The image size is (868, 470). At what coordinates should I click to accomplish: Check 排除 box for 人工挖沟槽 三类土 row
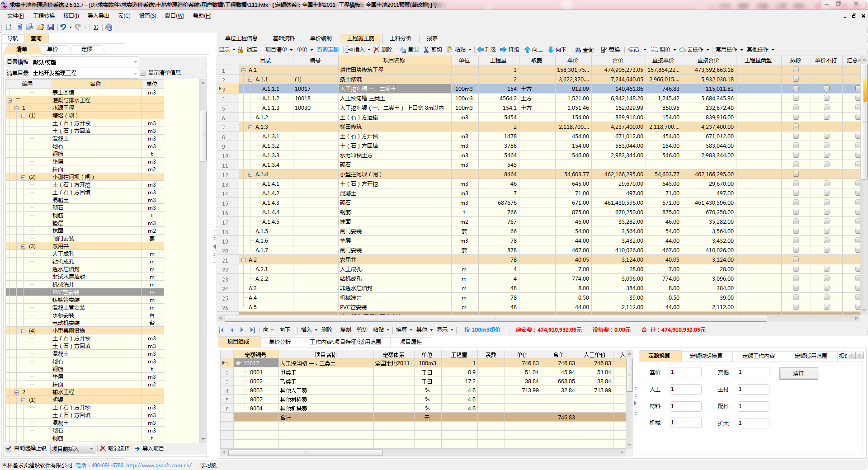point(796,98)
